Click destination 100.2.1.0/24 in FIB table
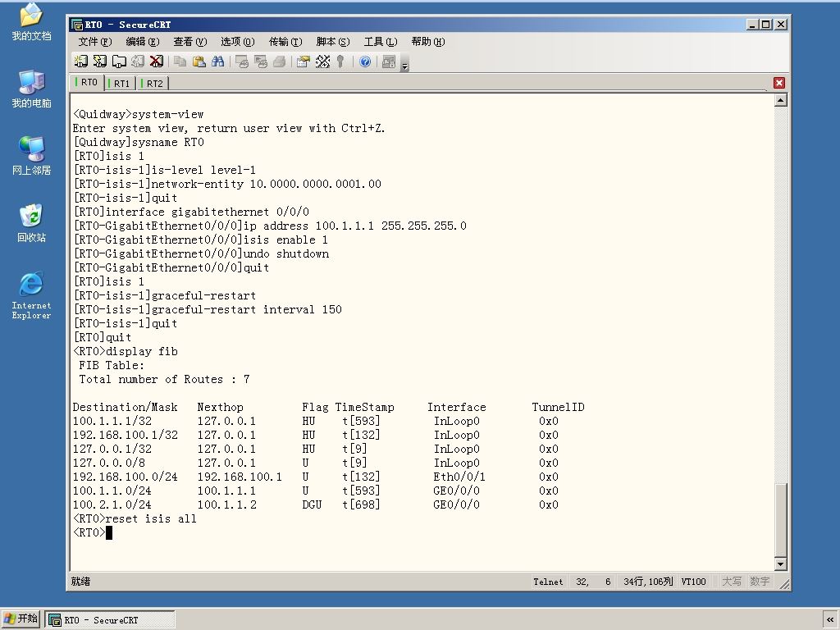 pyautogui.click(x=112, y=504)
